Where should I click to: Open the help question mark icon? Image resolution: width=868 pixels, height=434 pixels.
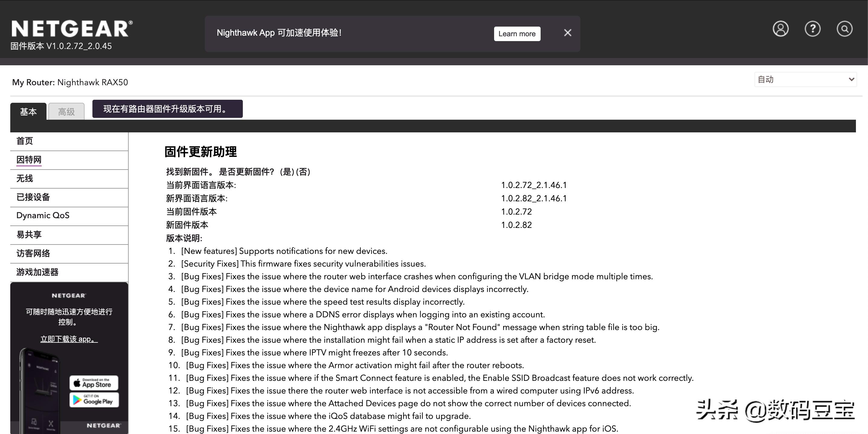tap(812, 30)
